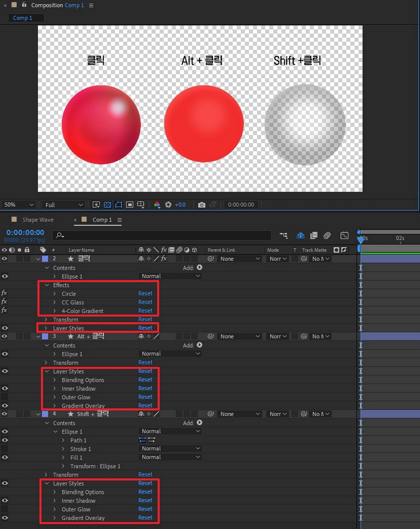Click the Frame Blending icon in timeline
Screen dimensions: 420x529
tap(314, 236)
